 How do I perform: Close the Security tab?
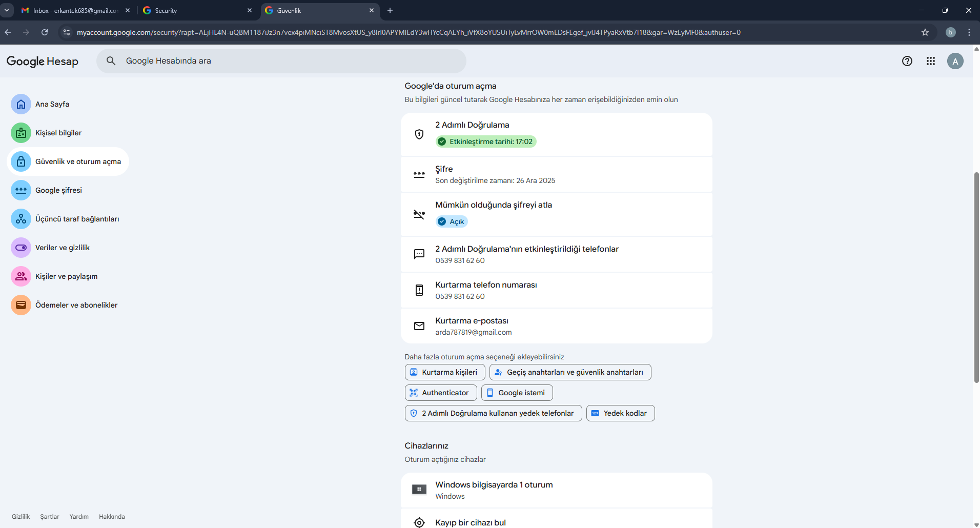point(250,10)
